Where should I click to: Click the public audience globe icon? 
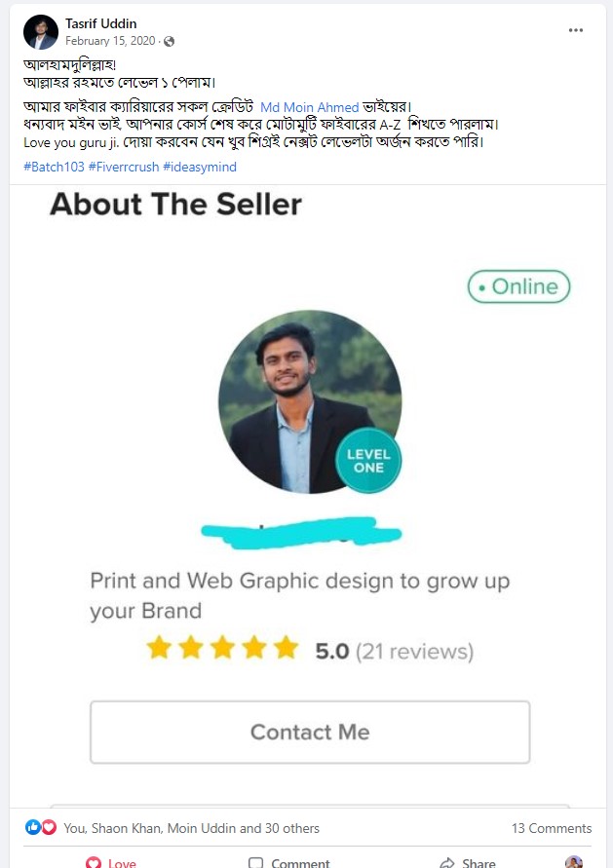point(170,42)
